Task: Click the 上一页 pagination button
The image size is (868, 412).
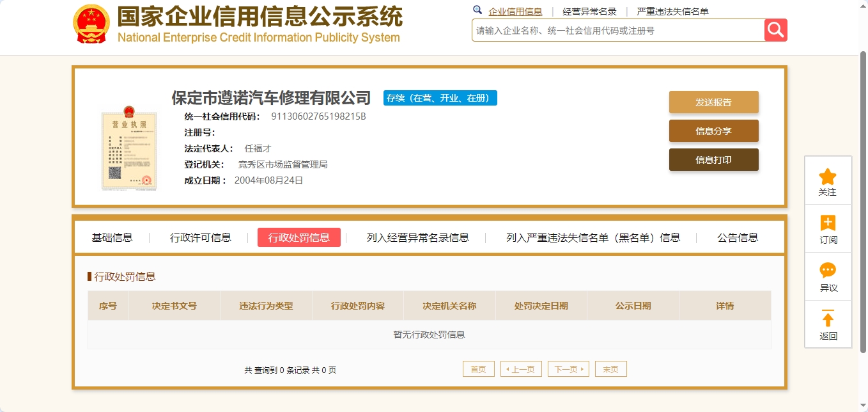Action: 521,369
